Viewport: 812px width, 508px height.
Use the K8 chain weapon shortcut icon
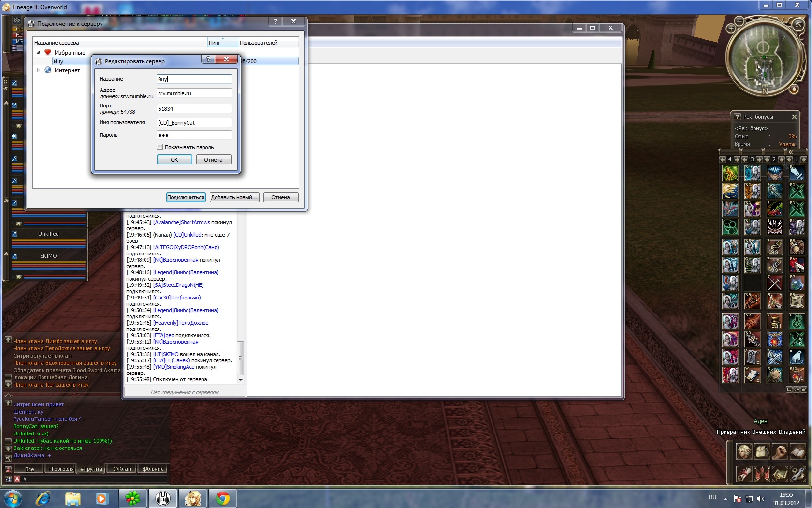752,301
